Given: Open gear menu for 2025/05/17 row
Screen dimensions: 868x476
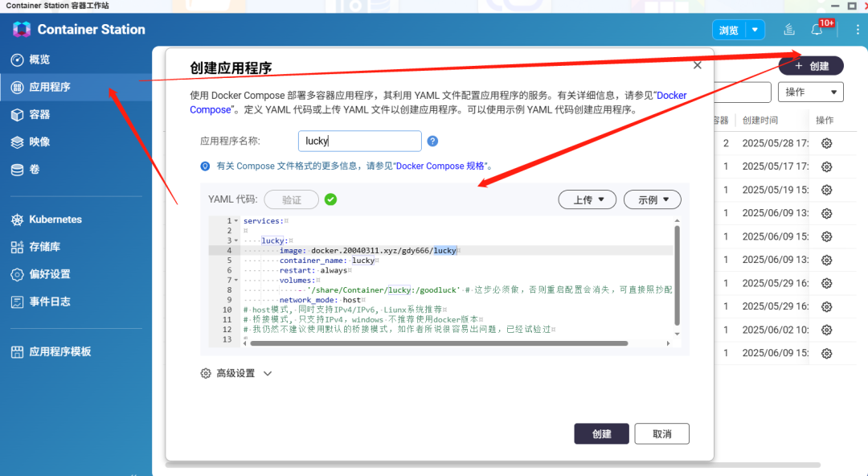Looking at the screenshot, I should [x=826, y=166].
